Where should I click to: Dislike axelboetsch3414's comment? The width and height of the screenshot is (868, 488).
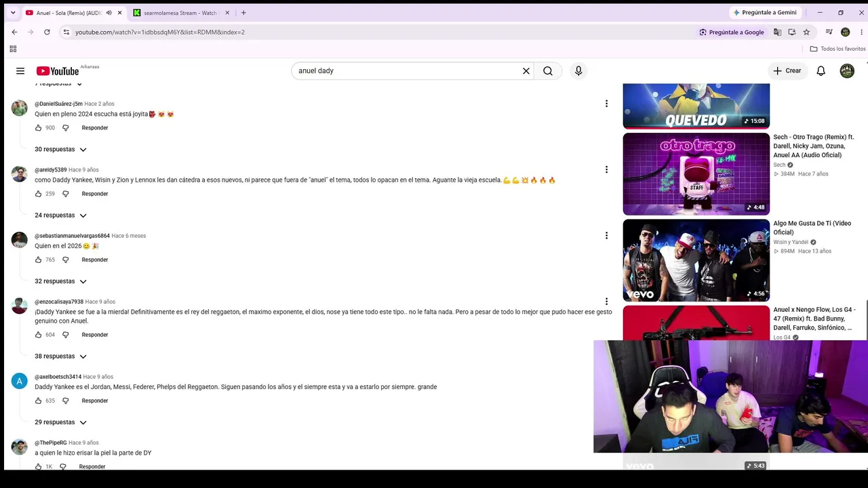click(x=66, y=401)
